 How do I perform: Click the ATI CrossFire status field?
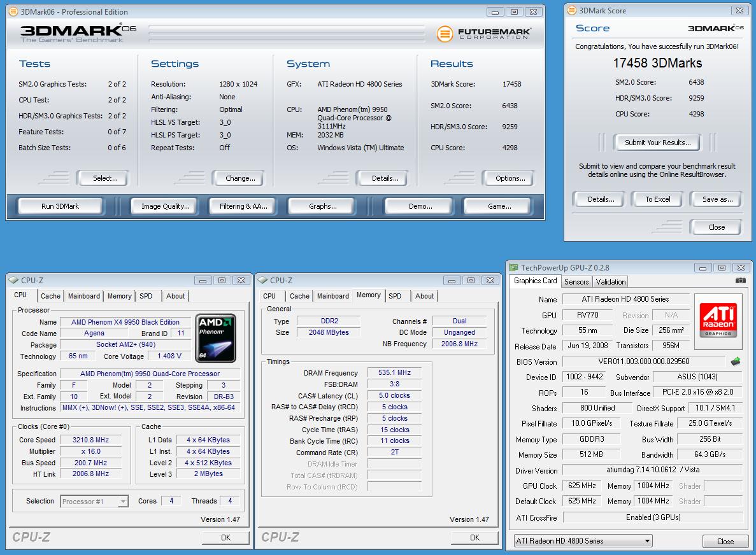653,517
